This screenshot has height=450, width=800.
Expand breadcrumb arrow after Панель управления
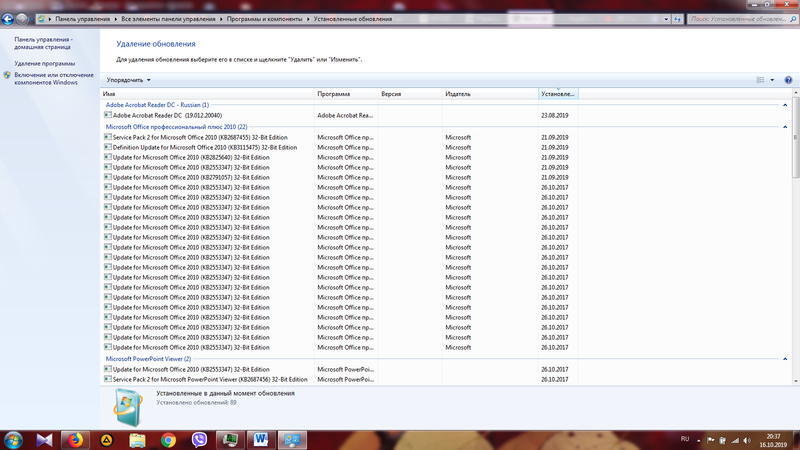[115, 19]
